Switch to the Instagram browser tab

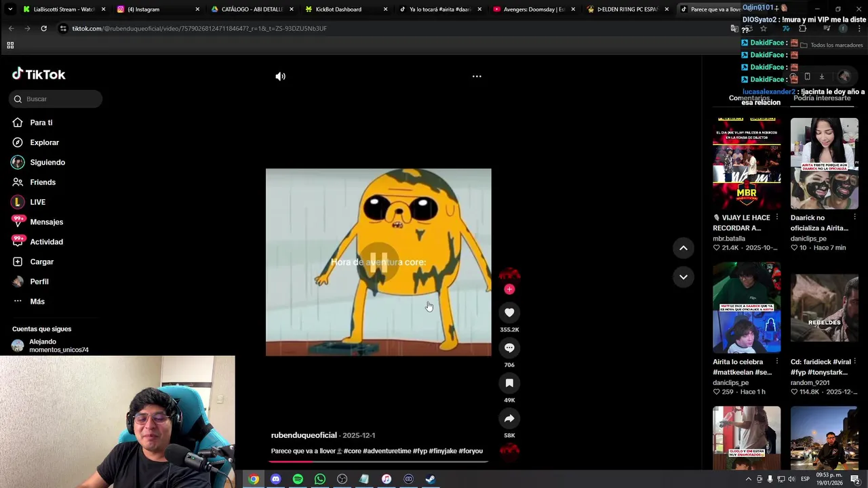(158, 9)
